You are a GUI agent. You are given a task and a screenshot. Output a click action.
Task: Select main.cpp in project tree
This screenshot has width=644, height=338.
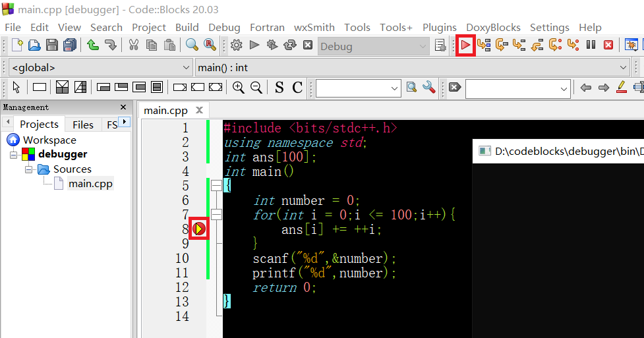pos(90,184)
